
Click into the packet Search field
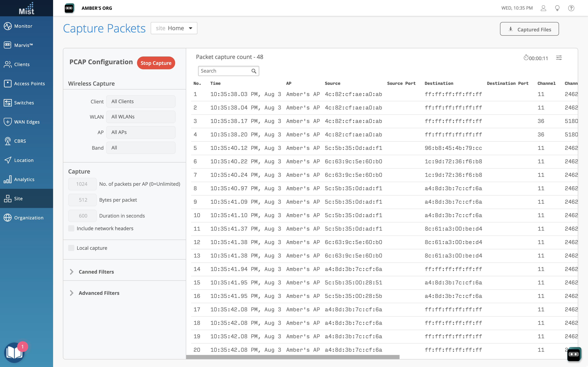point(224,71)
